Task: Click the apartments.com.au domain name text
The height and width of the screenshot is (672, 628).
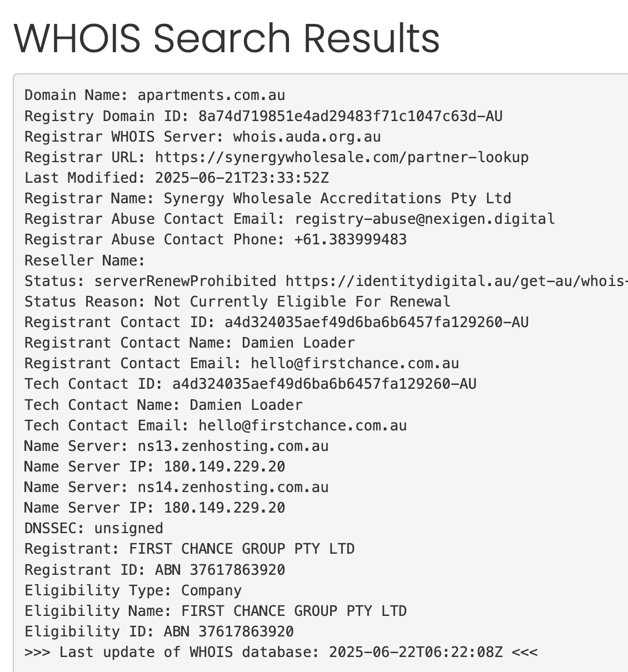Action: pos(211,96)
